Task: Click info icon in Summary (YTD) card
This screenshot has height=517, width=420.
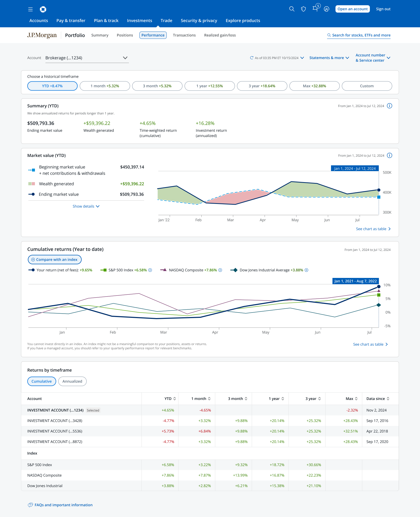Action: 390,106
